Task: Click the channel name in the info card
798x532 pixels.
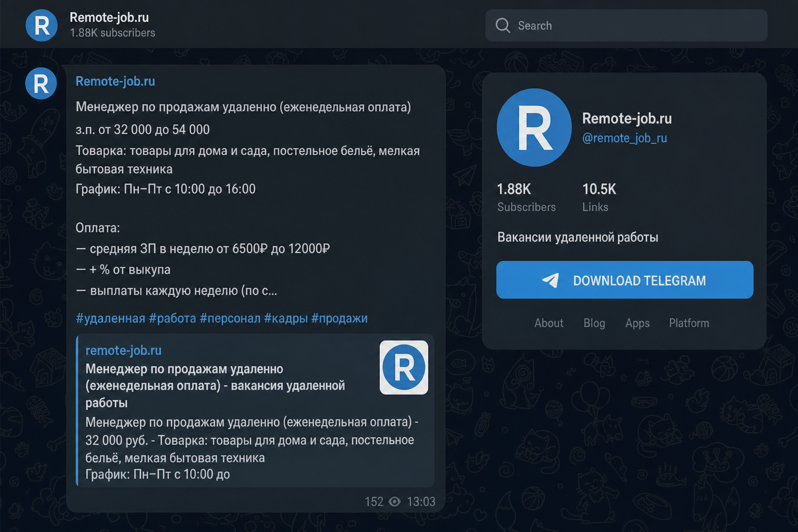Action: click(x=627, y=118)
